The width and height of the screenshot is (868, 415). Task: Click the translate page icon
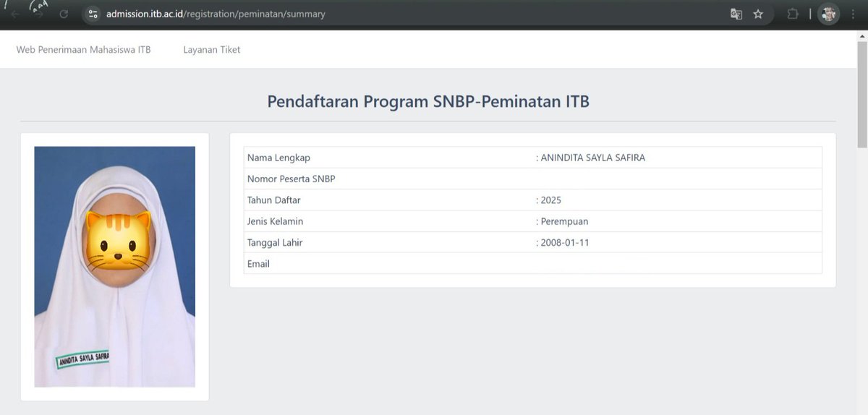(x=736, y=14)
